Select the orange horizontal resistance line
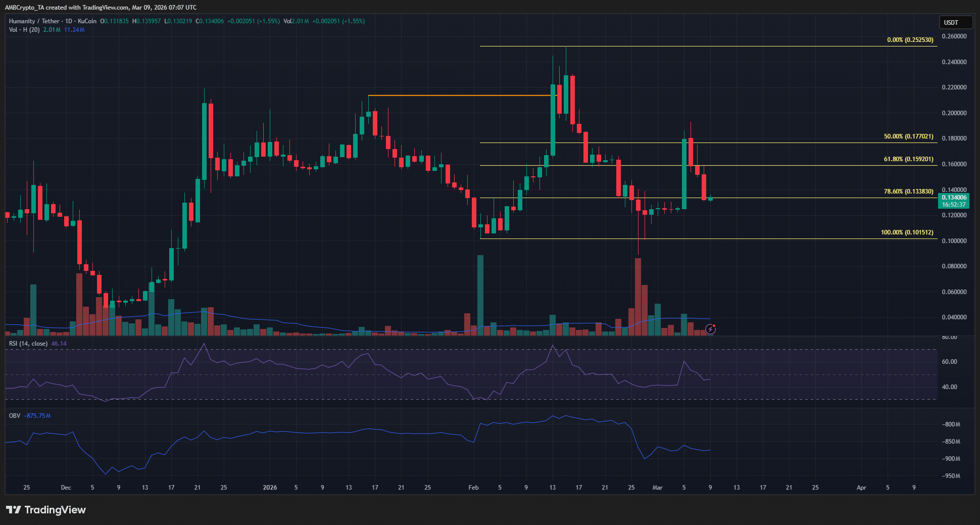 tap(455, 95)
